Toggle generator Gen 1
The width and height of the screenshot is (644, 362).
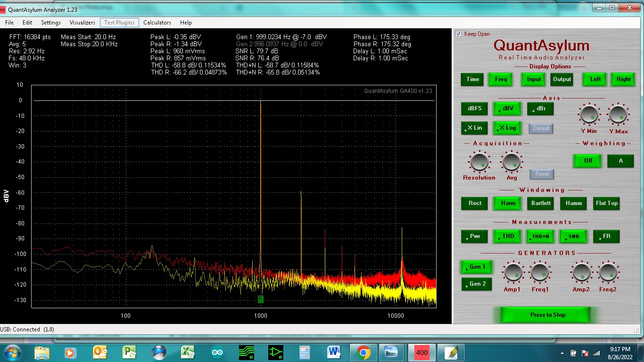coord(477,267)
